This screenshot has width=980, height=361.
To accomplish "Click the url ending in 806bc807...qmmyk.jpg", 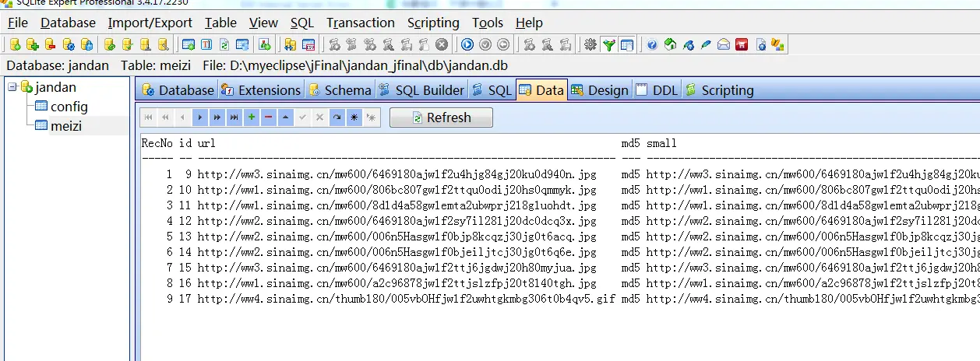I will [397, 190].
